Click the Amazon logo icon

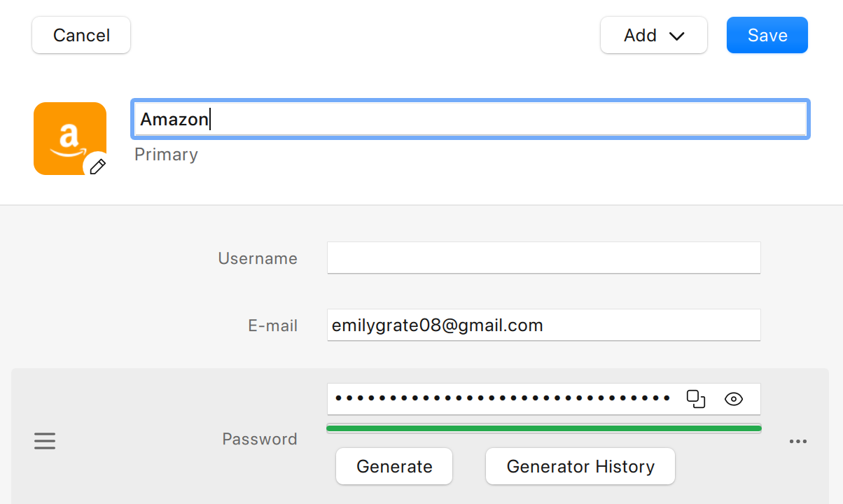click(x=70, y=138)
